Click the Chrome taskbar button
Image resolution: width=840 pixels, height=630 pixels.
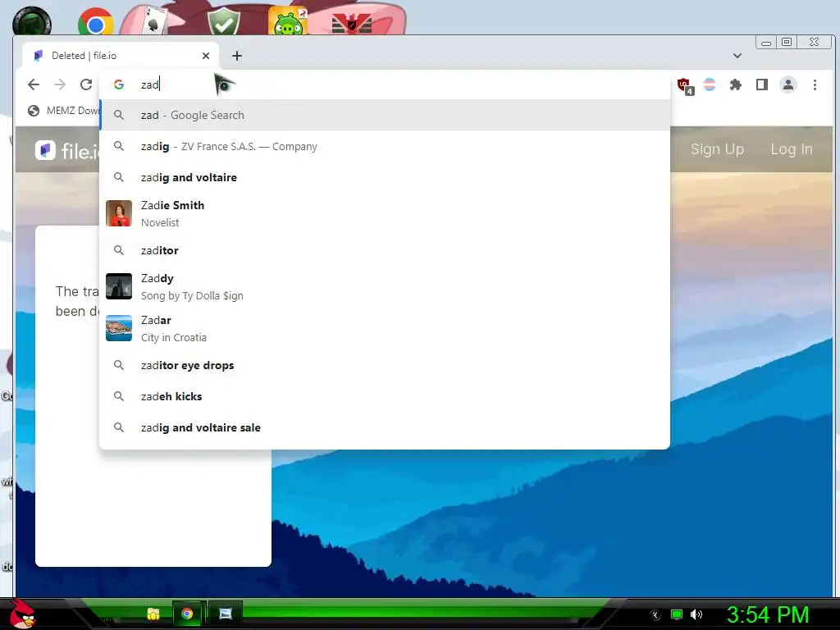pos(187,614)
